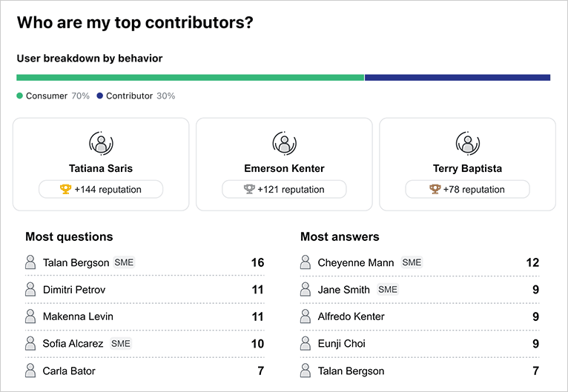Click user icon next to Talan Bergson in Most questions
The image size is (568, 392).
[x=30, y=262]
